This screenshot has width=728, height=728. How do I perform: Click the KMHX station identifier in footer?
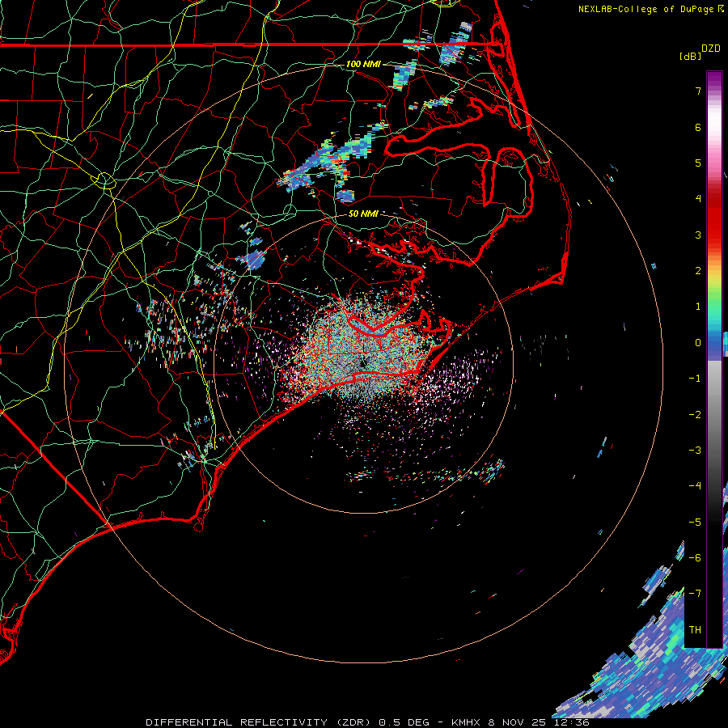(x=467, y=722)
